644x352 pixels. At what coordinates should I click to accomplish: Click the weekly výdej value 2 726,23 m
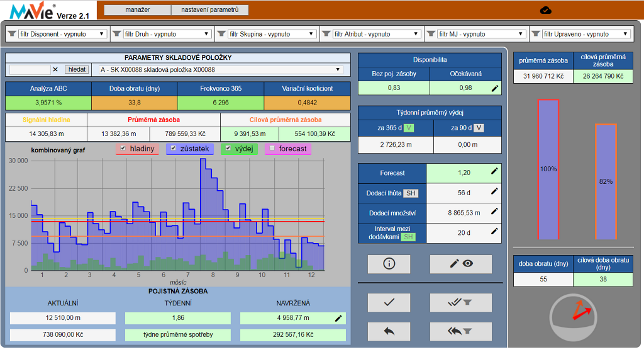[396, 144]
